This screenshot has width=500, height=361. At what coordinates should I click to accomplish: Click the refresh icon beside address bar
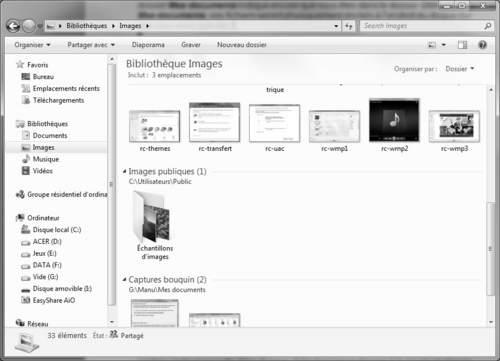tap(349, 26)
